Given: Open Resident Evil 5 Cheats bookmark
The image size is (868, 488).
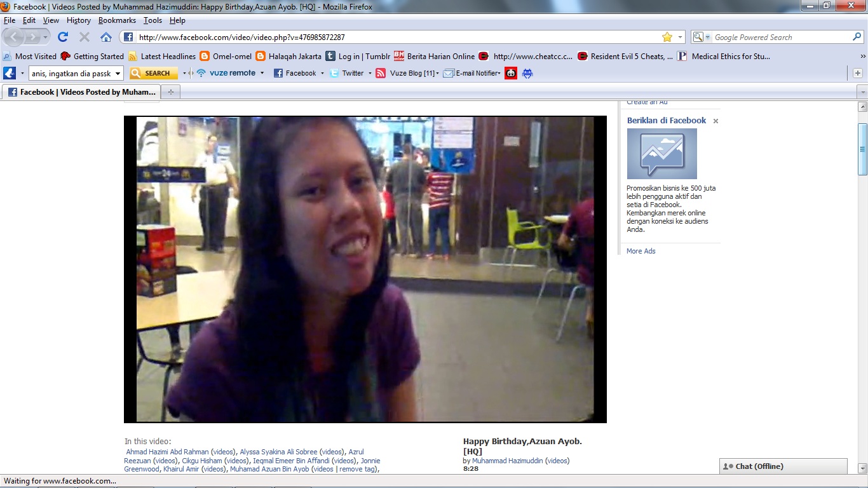Looking at the screenshot, I should [625, 56].
